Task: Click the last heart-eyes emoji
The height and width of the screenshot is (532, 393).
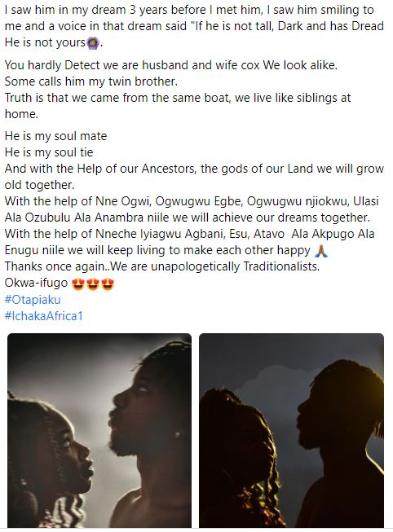Action: pyautogui.click(x=108, y=284)
